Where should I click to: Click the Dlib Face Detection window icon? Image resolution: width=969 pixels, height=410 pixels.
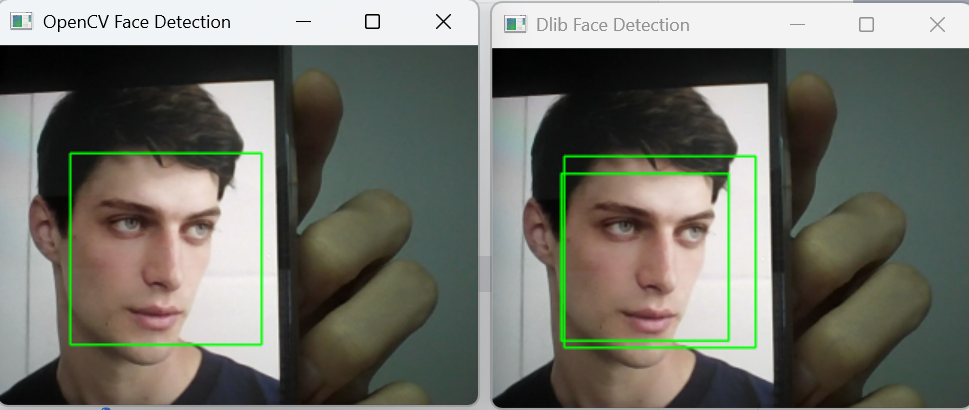515,25
